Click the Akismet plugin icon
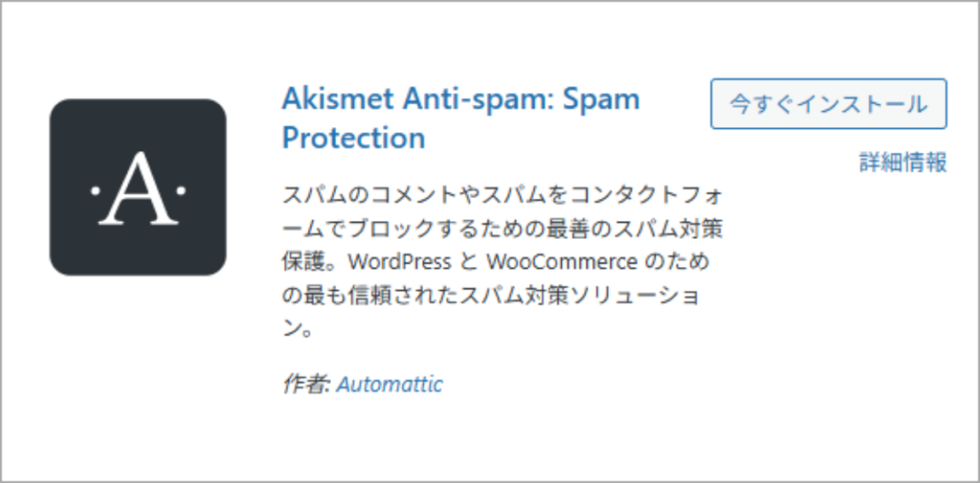980x483 pixels. (x=138, y=187)
